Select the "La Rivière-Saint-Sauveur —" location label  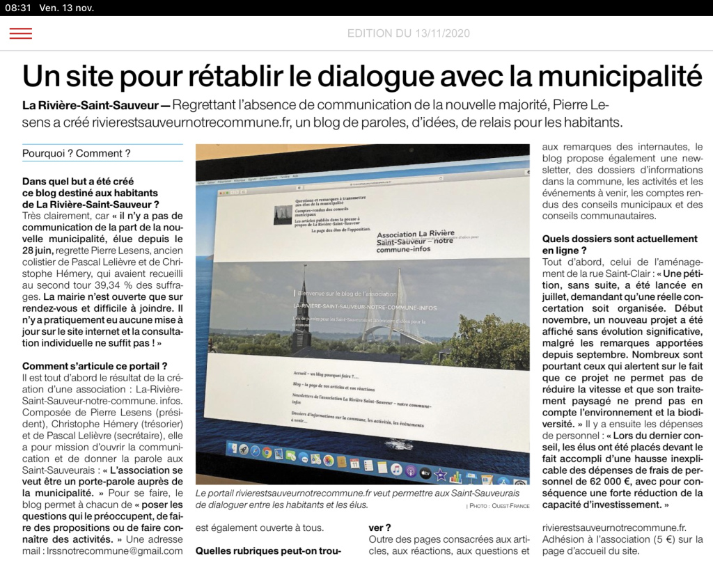(x=95, y=105)
